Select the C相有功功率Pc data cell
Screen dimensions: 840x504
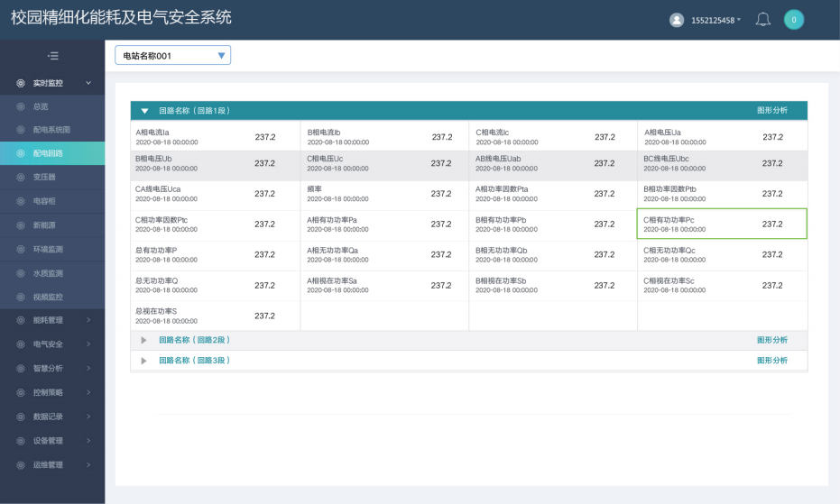coord(721,224)
